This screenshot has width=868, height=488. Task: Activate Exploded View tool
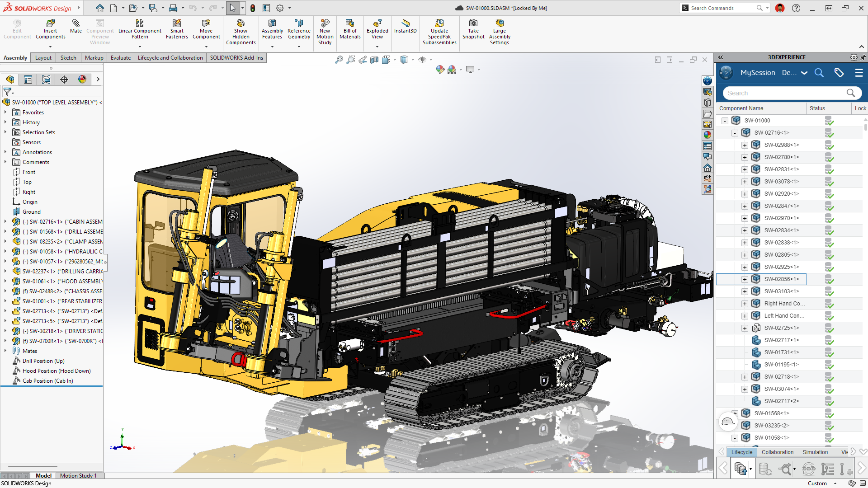[377, 29]
